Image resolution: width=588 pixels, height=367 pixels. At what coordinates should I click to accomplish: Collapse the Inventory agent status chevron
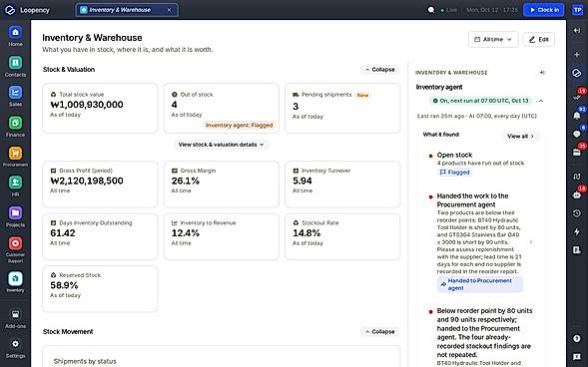[541, 101]
